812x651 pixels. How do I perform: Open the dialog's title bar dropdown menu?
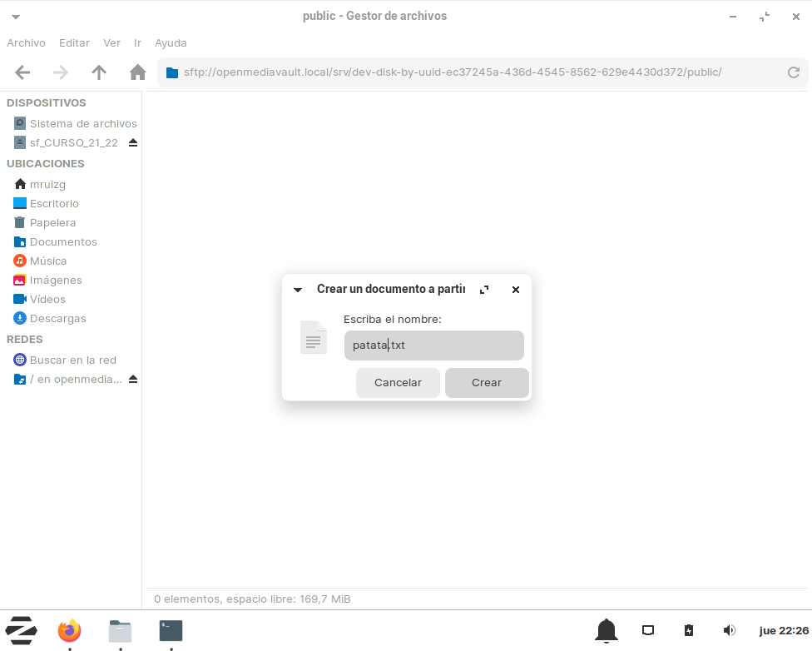[x=298, y=290]
